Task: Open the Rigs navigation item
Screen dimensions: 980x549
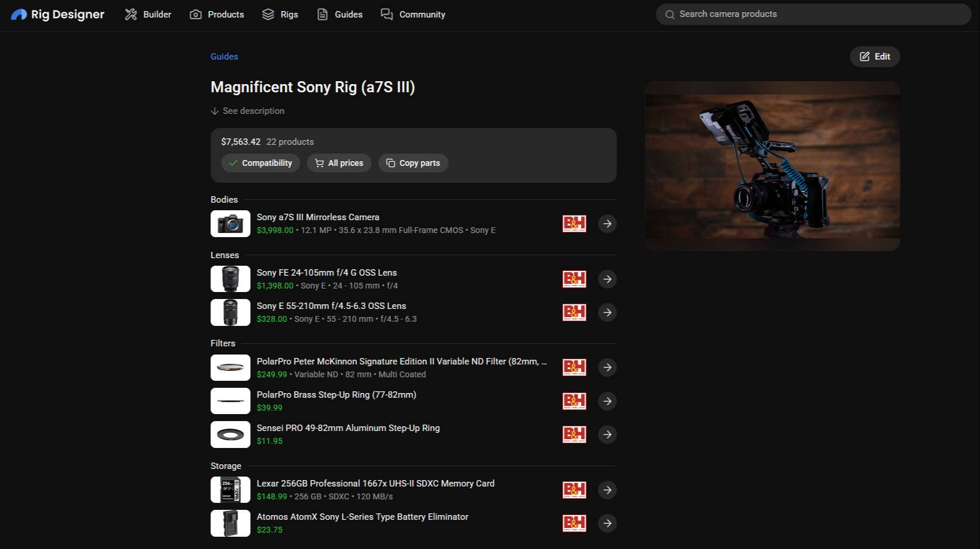Action: (x=280, y=14)
